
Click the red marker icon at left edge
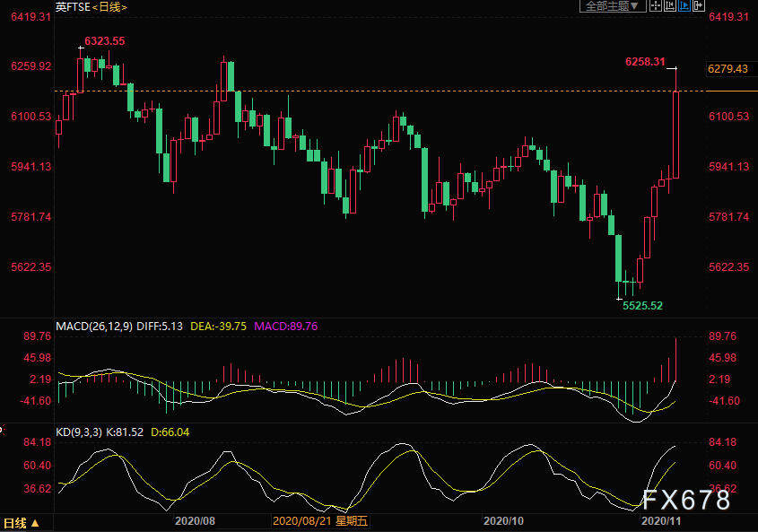(x=3, y=429)
